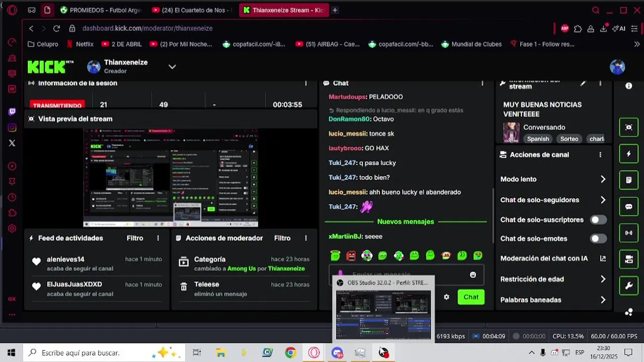This screenshot has width=644, height=362.
Task: Open Feed de actividades three-dot menu
Action: 158,238
